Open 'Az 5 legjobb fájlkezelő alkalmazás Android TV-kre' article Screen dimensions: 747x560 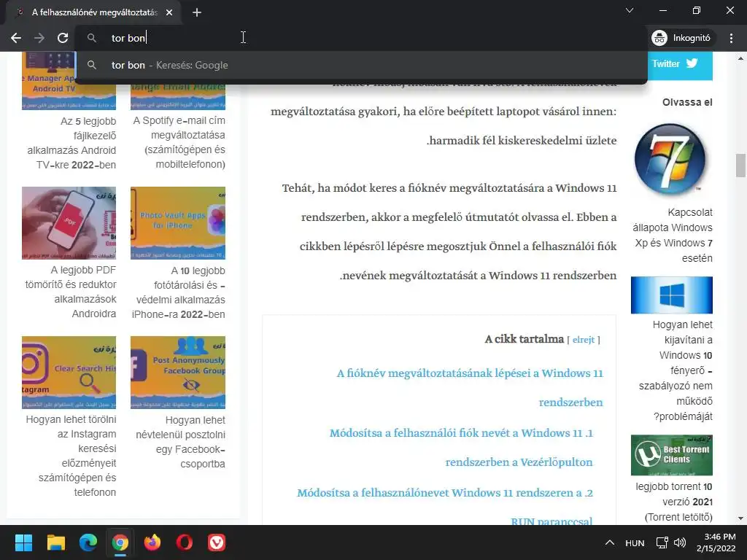(x=71, y=143)
